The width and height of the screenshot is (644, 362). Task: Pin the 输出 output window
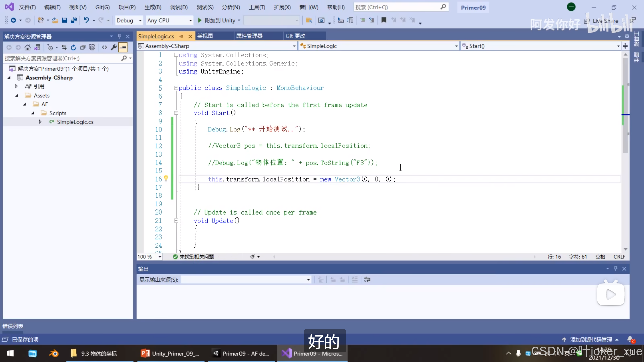[x=616, y=268]
